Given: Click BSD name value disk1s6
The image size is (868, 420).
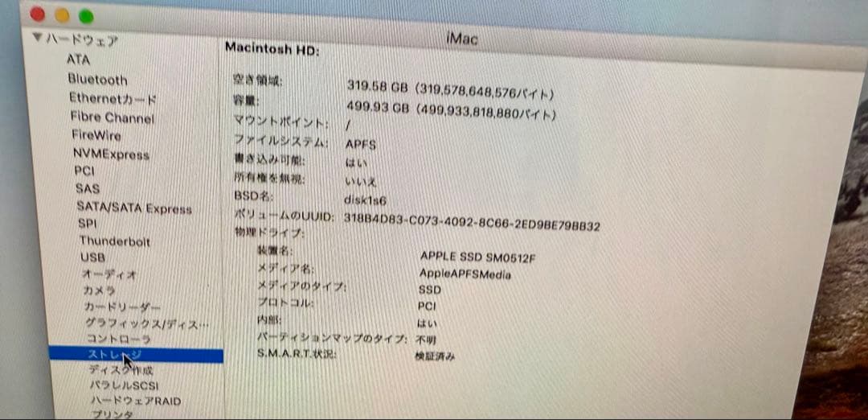Looking at the screenshot, I should (x=365, y=200).
